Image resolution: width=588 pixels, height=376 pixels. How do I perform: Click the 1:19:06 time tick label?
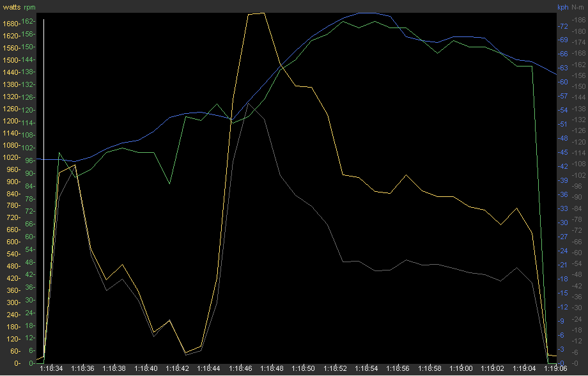(556, 368)
